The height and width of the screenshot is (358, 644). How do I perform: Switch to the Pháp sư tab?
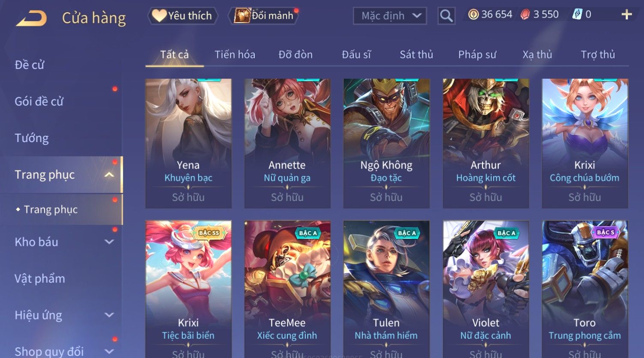[x=477, y=55]
